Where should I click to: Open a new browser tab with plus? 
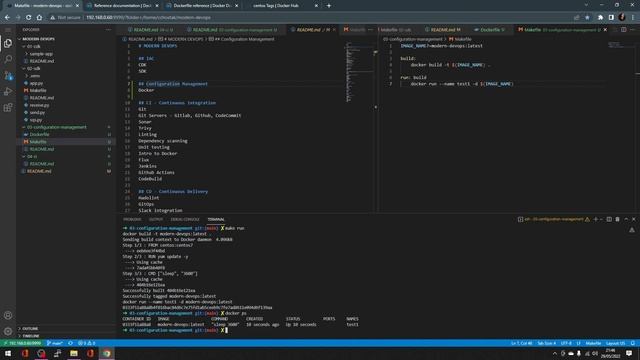pos(329,6)
